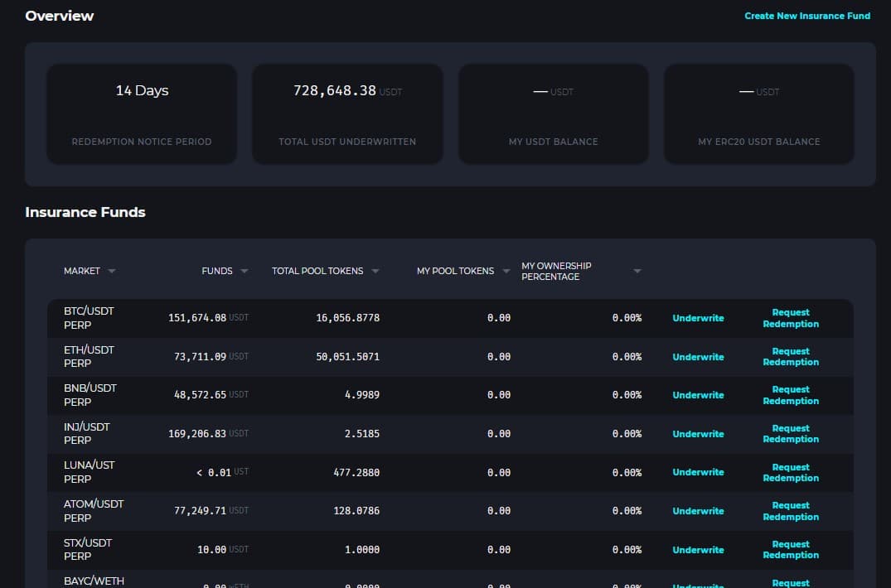
Task: Request Redemption for BTC/USDT PERP
Action: pos(790,318)
